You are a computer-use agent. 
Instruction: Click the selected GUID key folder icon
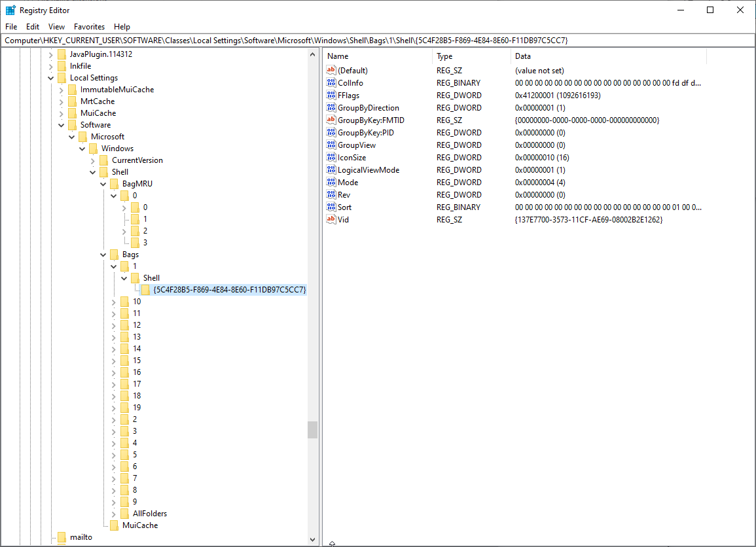[x=145, y=290]
